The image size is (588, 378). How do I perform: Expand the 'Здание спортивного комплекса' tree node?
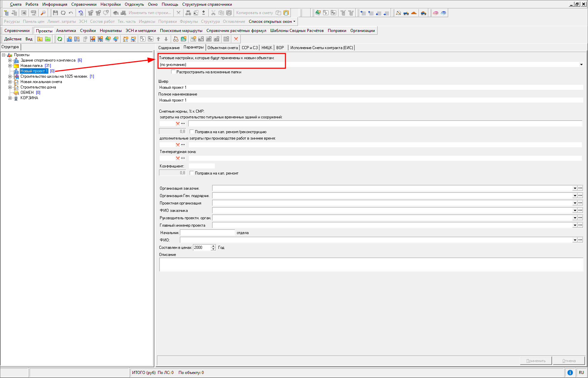click(10, 61)
